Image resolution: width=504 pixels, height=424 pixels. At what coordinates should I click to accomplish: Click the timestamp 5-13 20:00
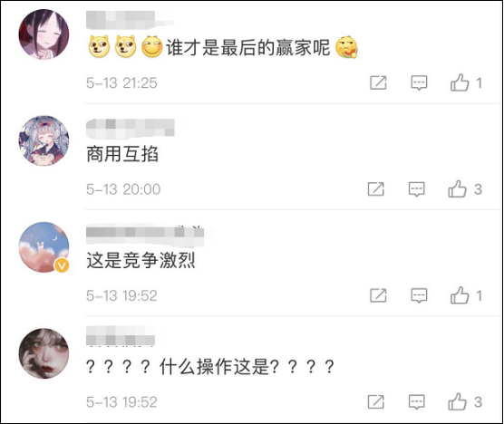pyautogui.click(x=123, y=189)
